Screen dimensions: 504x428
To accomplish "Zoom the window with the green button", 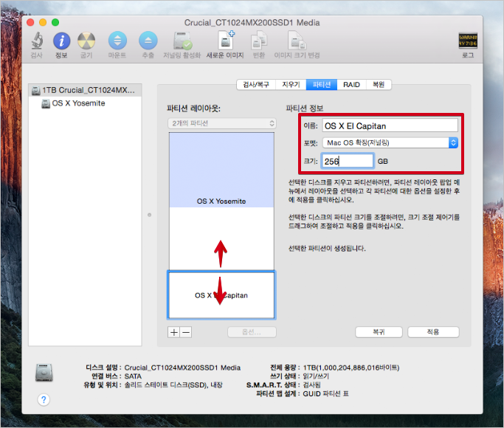I will click(x=55, y=22).
